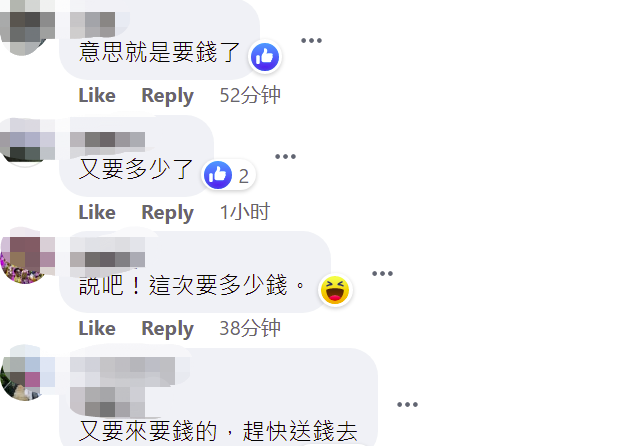The width and height of the screenshot is (622, 446).
Task: Open the 38分钟 timestamp link
Action: click(250, 328)
